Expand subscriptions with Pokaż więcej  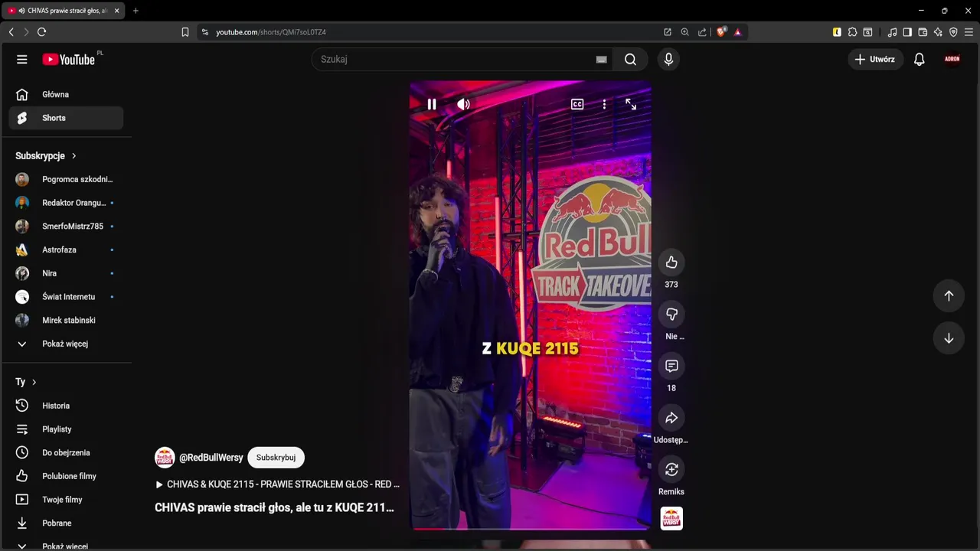(x=66, y=344)
